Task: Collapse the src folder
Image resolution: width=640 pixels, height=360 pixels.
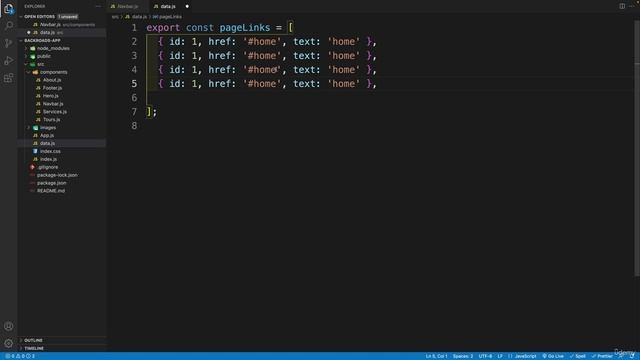Action: tap(40, 64)
